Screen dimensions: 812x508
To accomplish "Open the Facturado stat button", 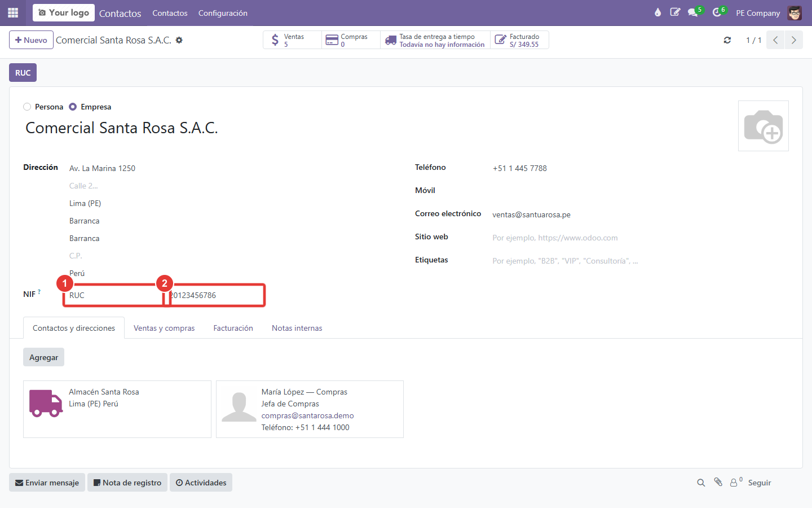I will pyautogui.click(x=519, y=40).
